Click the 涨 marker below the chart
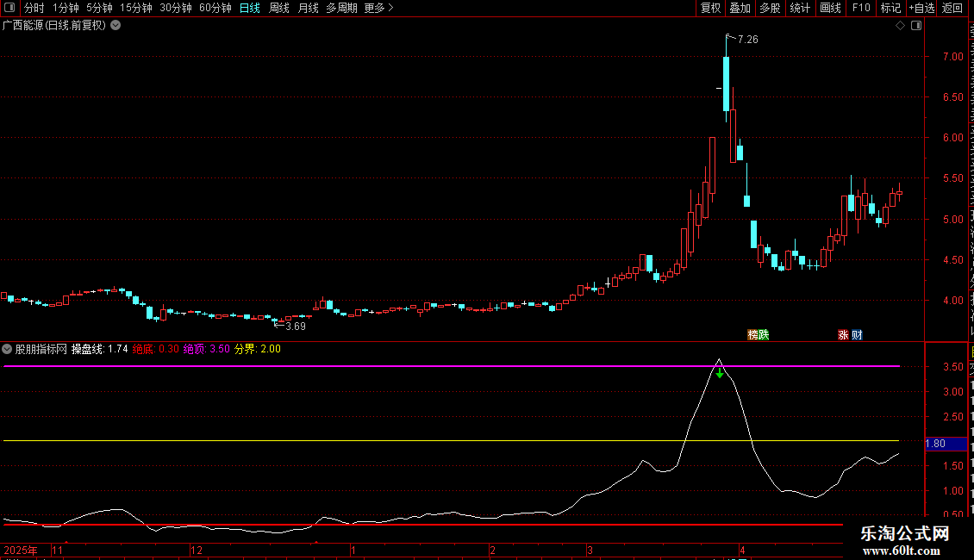The height and width of the screenshot is (560, 974). [x=843, y=334]
